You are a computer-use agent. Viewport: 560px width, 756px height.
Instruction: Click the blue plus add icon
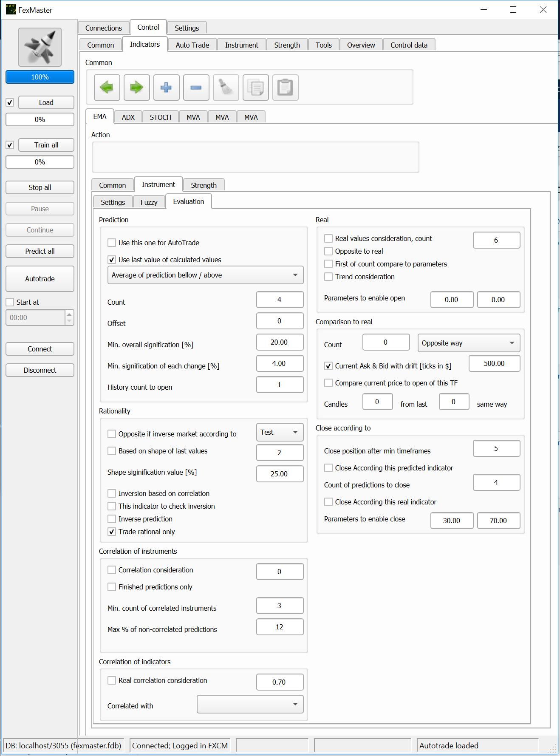[166, 88]
